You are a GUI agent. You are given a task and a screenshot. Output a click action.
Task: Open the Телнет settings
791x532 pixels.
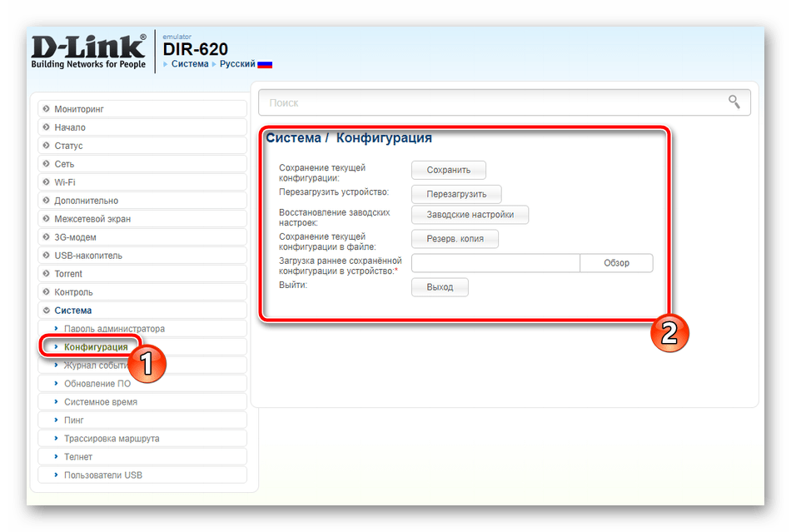pyautogui.click(x=142, y=457)
